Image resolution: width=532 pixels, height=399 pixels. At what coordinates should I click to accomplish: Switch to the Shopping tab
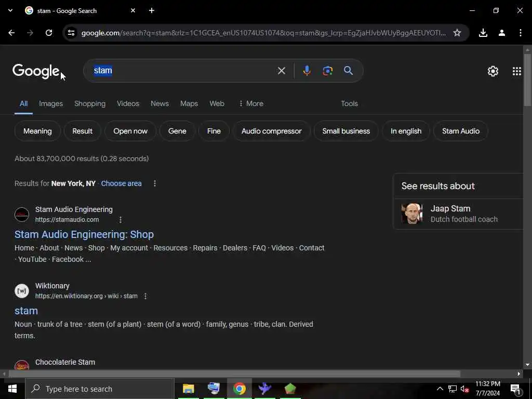pos(90,103)
